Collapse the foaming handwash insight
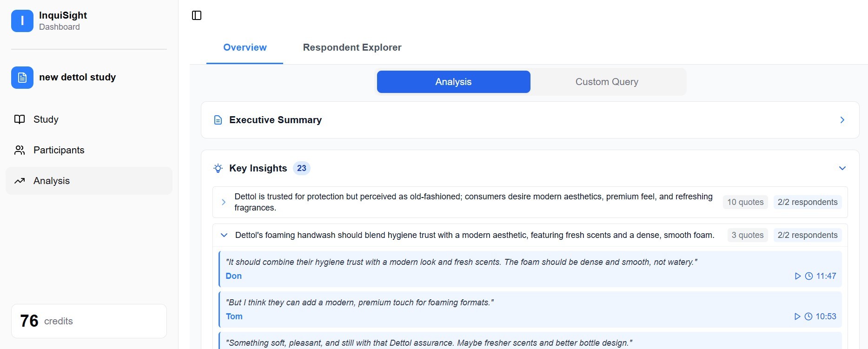This screenshot has width=868, height=349. 224,235
